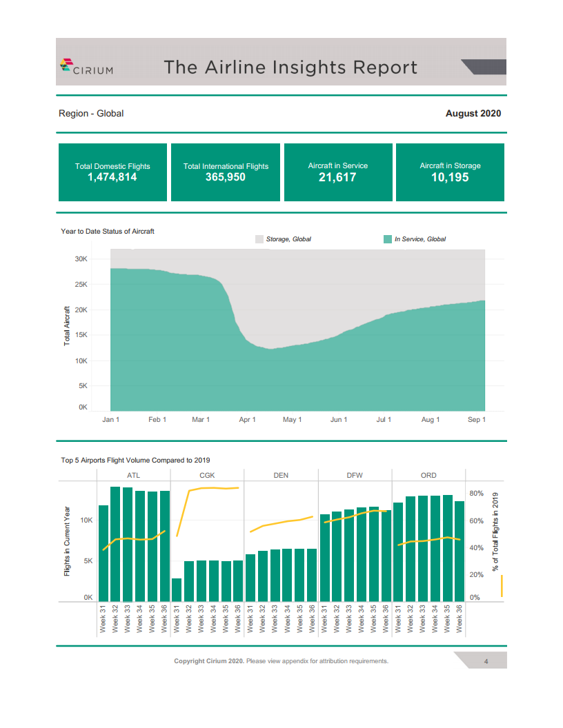Select the CGK airport column header
This screenshot has height=728, width=563.
207,475
